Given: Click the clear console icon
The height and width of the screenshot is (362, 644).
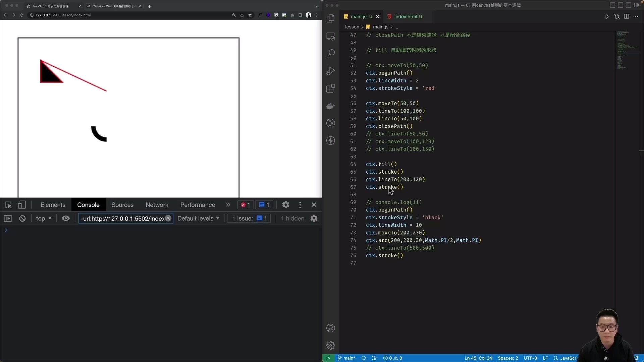Looking at the screenshot, I should click(x=22, y=218).
